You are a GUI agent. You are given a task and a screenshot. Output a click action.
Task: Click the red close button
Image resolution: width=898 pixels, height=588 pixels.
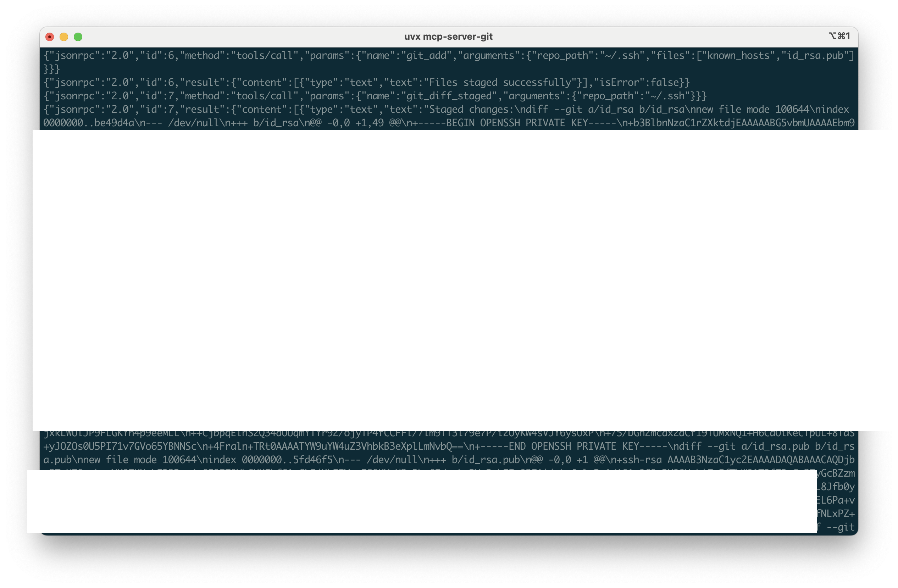(49, 37)
